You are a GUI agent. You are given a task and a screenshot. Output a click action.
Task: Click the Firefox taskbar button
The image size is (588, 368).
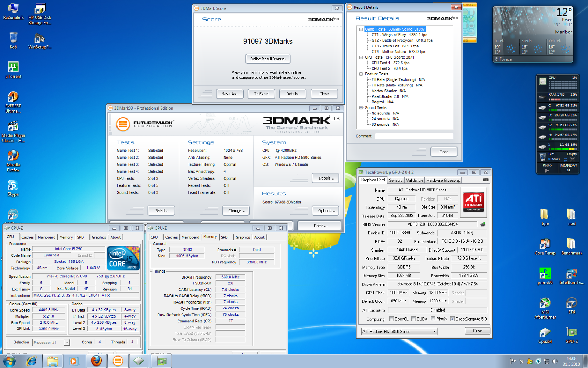(96, 361)
